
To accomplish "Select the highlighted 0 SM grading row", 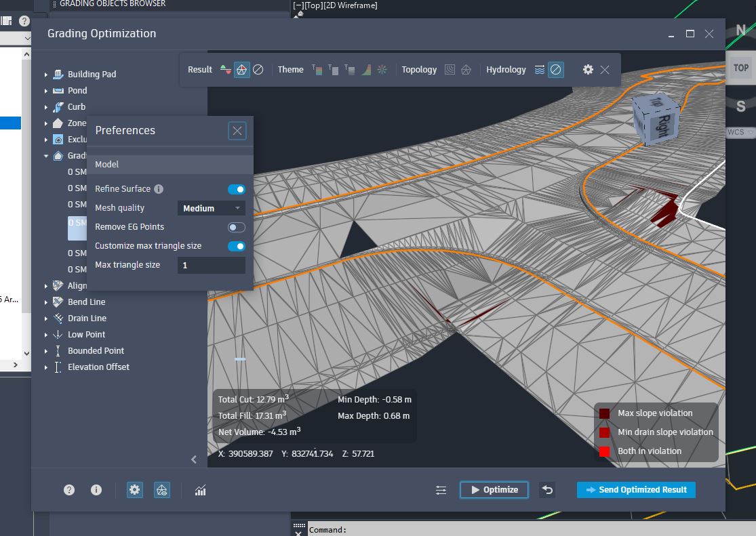I will coord(77,228).
